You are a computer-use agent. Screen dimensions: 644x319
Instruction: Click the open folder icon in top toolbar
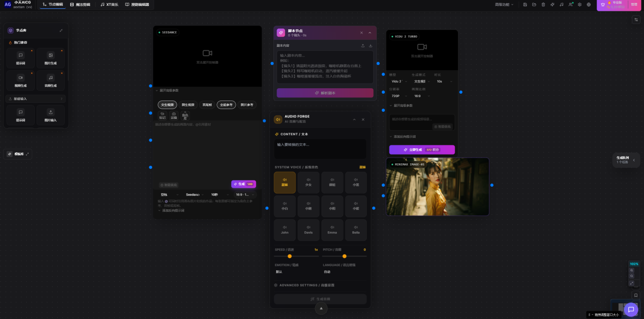534,4
